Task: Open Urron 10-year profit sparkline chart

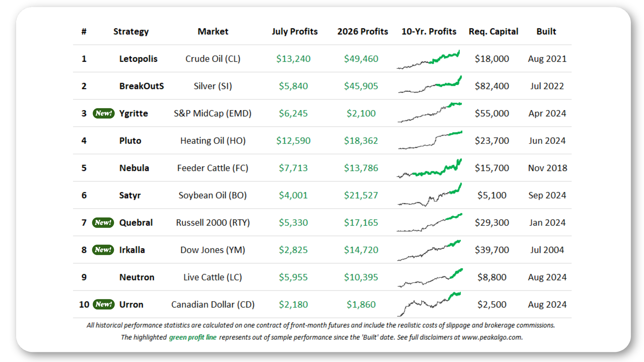Action: point(429,304)
